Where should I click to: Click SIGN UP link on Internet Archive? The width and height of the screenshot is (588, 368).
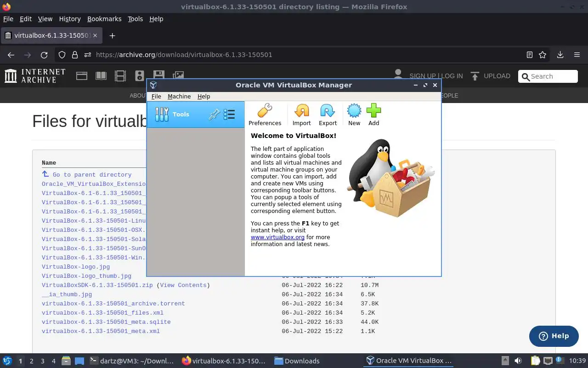pyautogui.click(x=423, y=76)
